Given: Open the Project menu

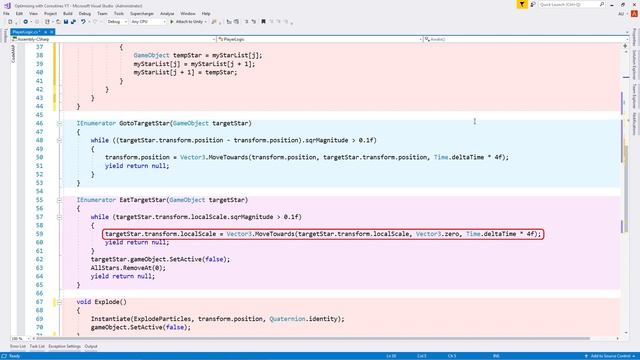Looking at the screenshot, I should [51, 13].
